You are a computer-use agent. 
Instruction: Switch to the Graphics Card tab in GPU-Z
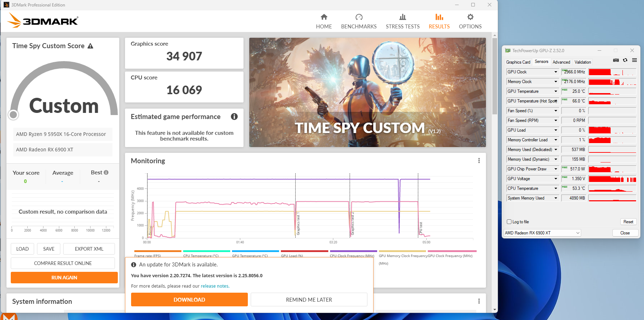coord(518,62)
